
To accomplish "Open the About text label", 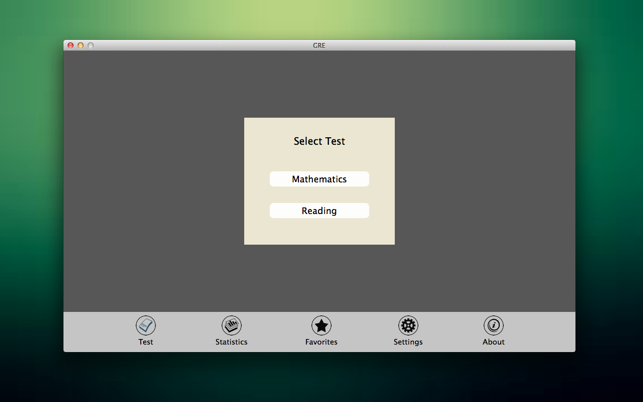I will (x=493, y=342).
